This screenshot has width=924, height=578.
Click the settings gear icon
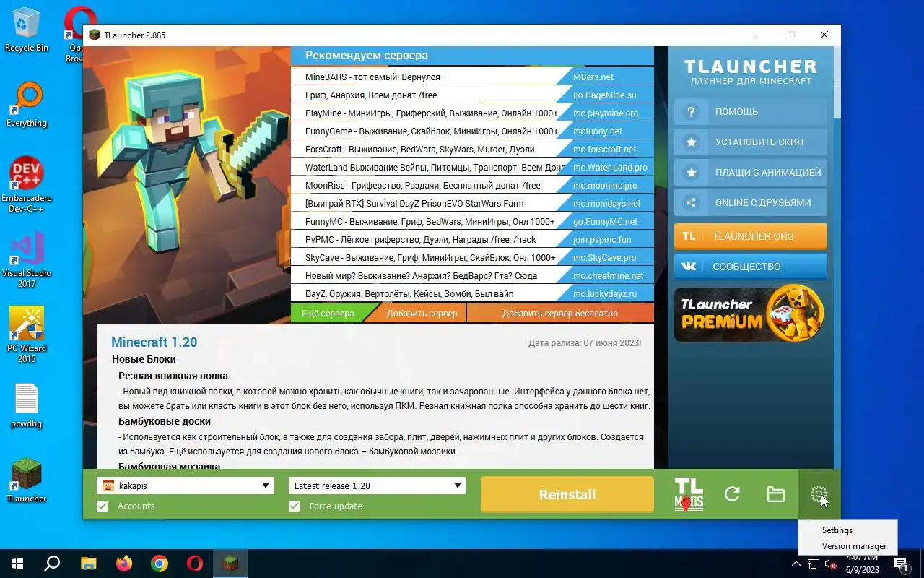819,494
